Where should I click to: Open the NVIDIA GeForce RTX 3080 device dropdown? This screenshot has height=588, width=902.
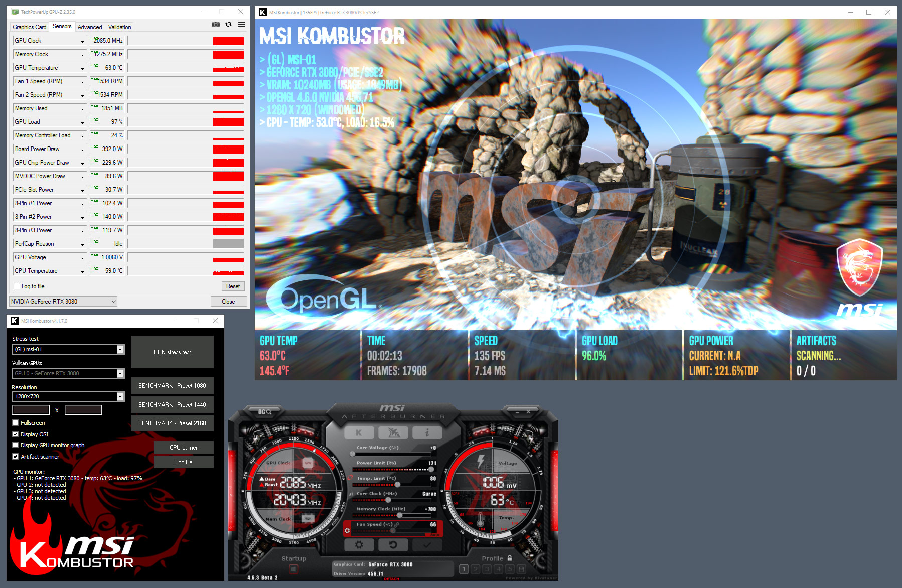click(63, 302)
